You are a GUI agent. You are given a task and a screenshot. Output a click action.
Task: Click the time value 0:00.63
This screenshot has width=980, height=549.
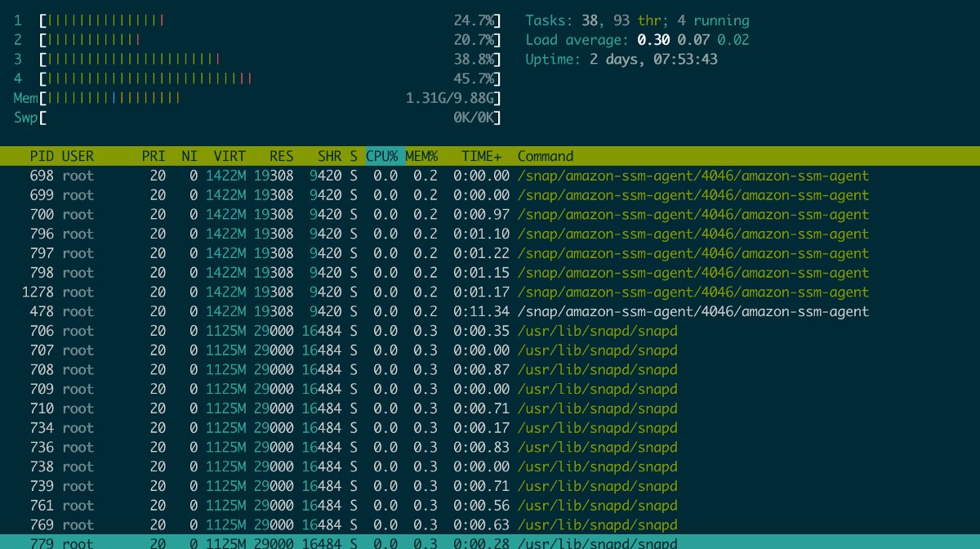point(482,524)
